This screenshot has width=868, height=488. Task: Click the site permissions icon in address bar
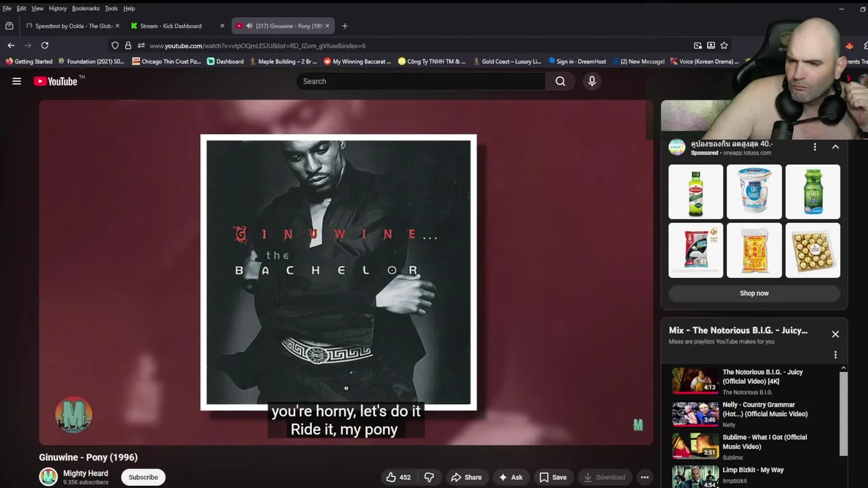click(141, 45)
